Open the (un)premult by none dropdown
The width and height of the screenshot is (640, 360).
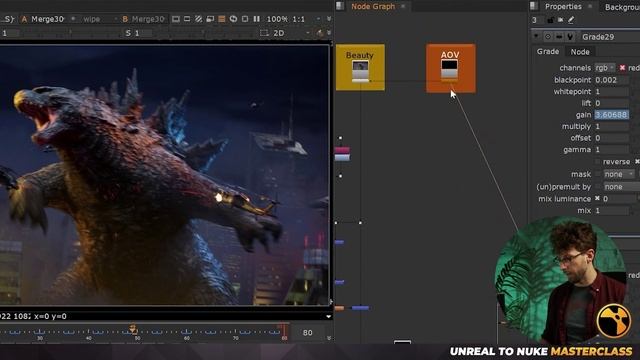(621, 187)
